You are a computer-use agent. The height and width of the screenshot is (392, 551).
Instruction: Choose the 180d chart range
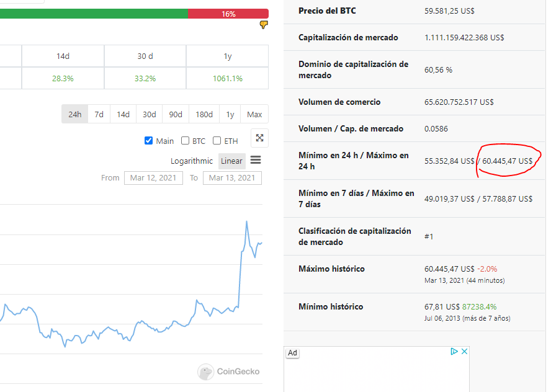point(204,114)
